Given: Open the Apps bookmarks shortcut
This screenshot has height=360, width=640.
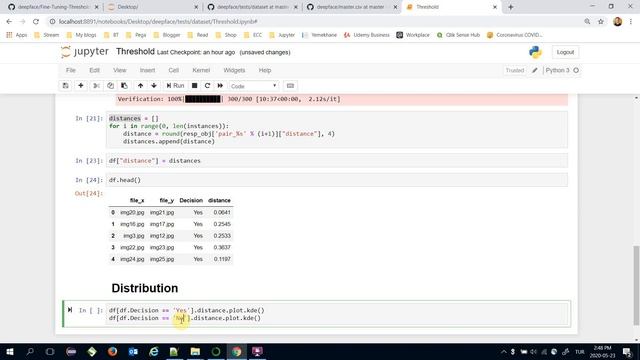Looking at the screenshot, I should pyautogui.click(x=17, y=35).
